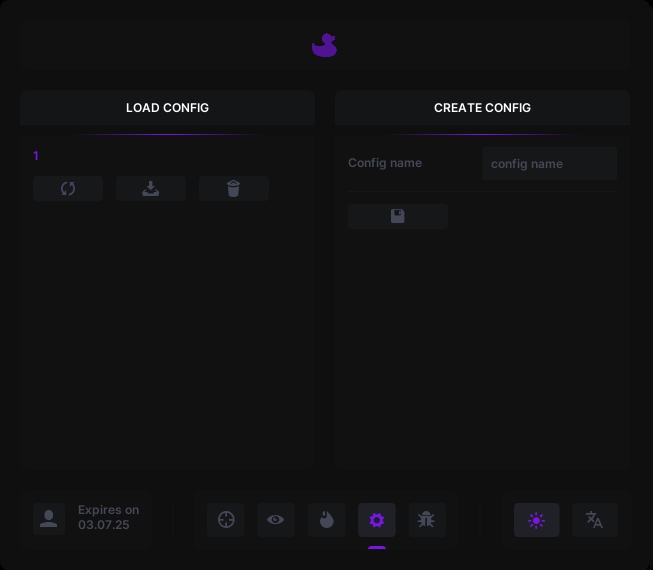The height and width of the screenshot is (570, 653).
Task: Toggle the sun light-theme button
Action: pyautogui.click(x=537, y=520)
